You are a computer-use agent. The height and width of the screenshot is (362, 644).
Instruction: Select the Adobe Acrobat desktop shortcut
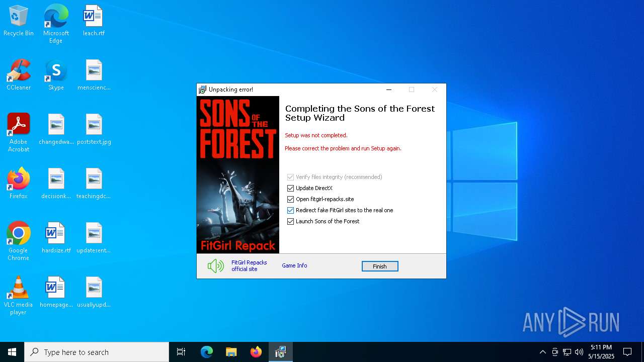19,133
